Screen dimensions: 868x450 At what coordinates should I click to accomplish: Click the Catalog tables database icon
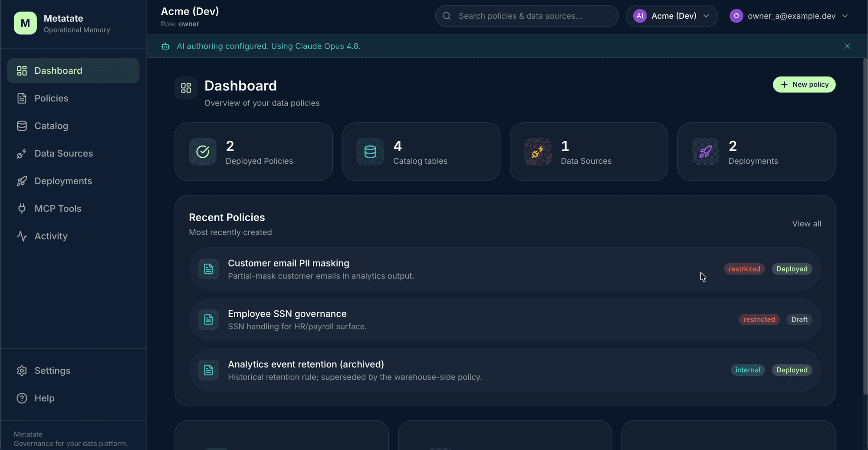coord(370,152)
